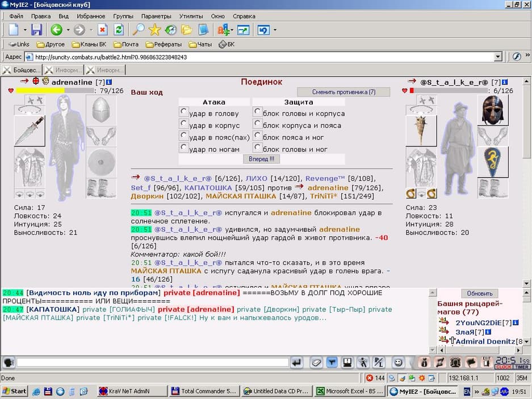Click the chat send arrow icon
532x399 pixels.
(296, 362)
